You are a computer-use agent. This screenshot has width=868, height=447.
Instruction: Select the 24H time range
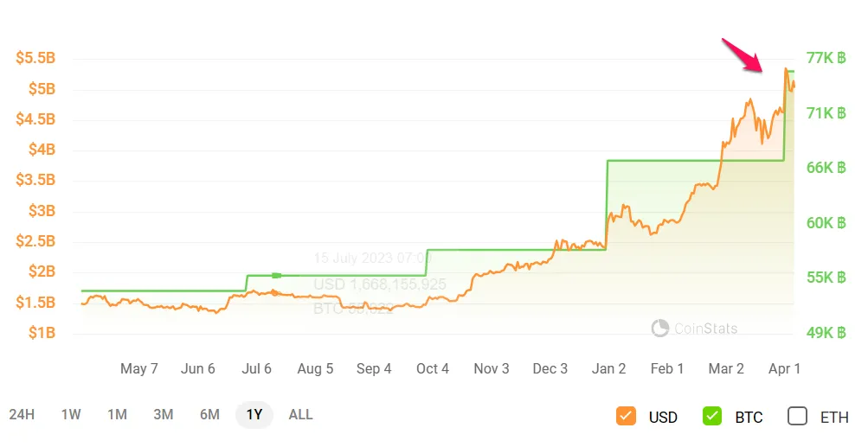coord(22,415)
